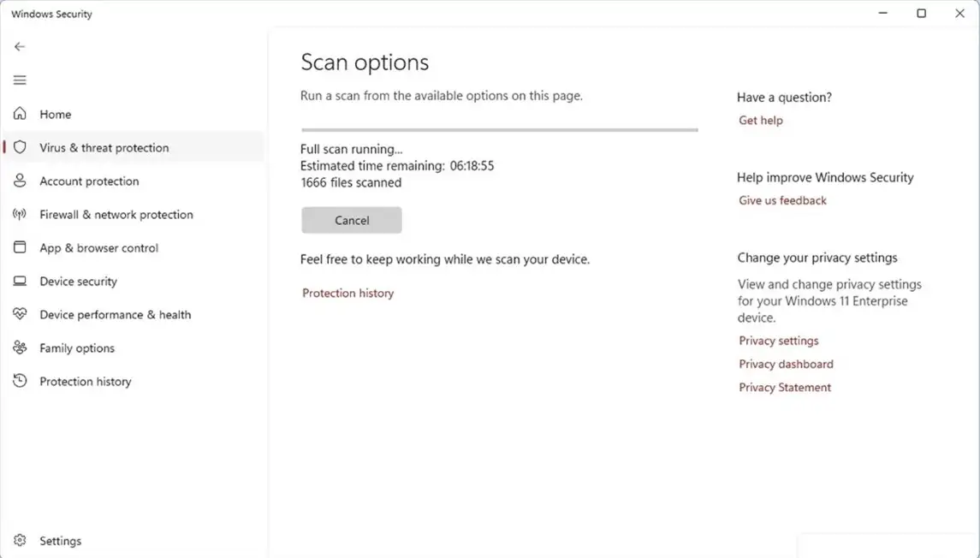980x558 pixels.
Task: Cancel the running full scan
Action: (x=351, y=220)
